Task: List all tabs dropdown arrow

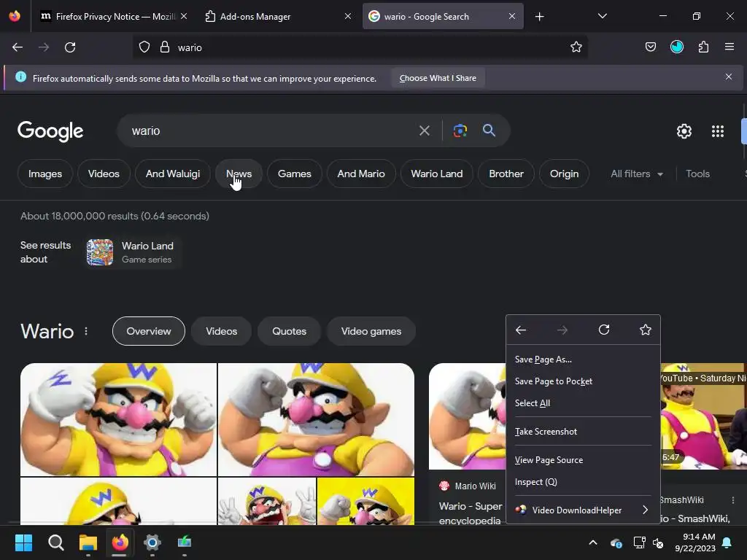Action: [602, 17]
